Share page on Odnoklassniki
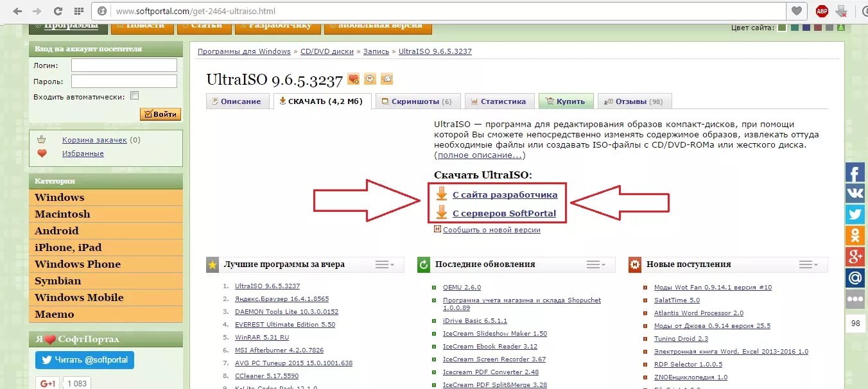Screen dimensions: 868x389 pyautogui.click(x=855, y=236)
